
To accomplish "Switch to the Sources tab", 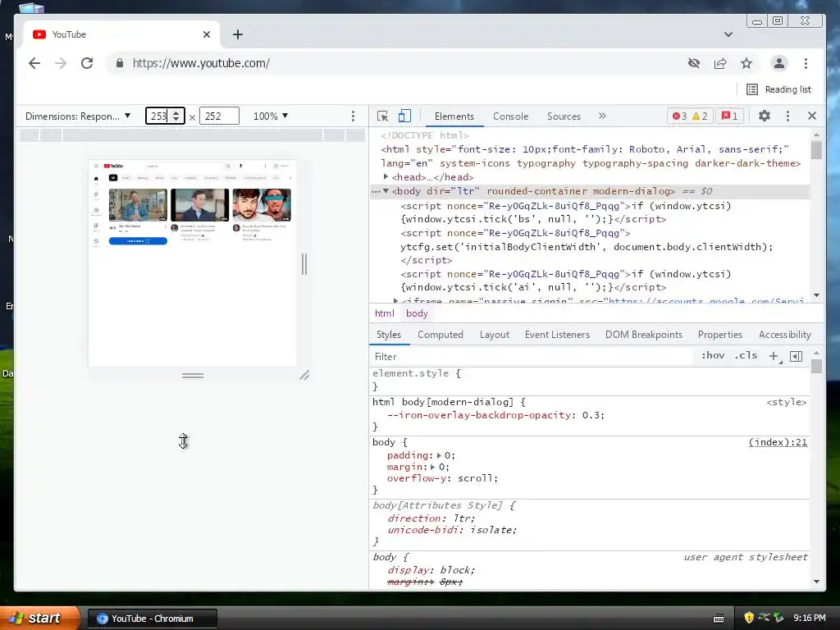I will pyautogui.click(x=564, y=116).
